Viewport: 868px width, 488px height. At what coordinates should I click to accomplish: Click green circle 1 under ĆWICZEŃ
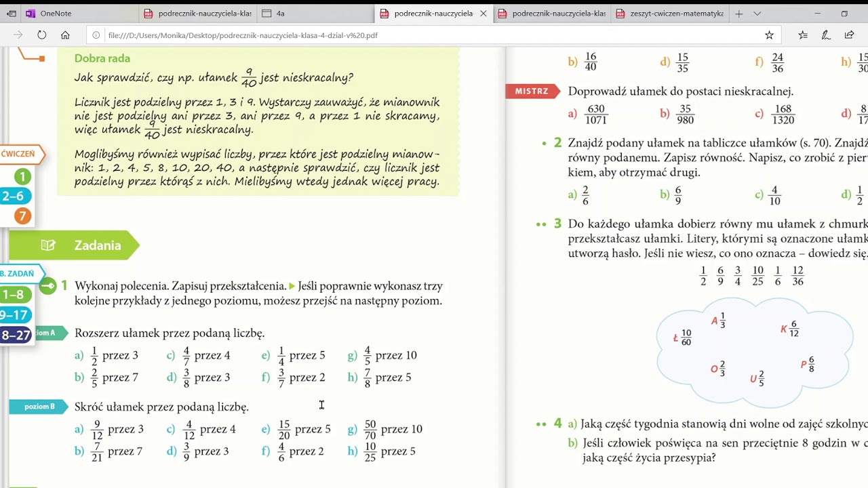tap(22, 177)
